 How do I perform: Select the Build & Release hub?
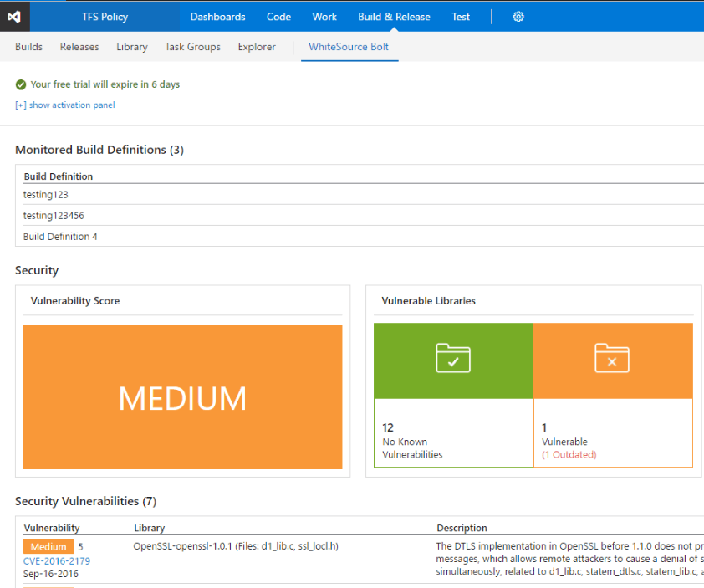click(x=394, y=17)
